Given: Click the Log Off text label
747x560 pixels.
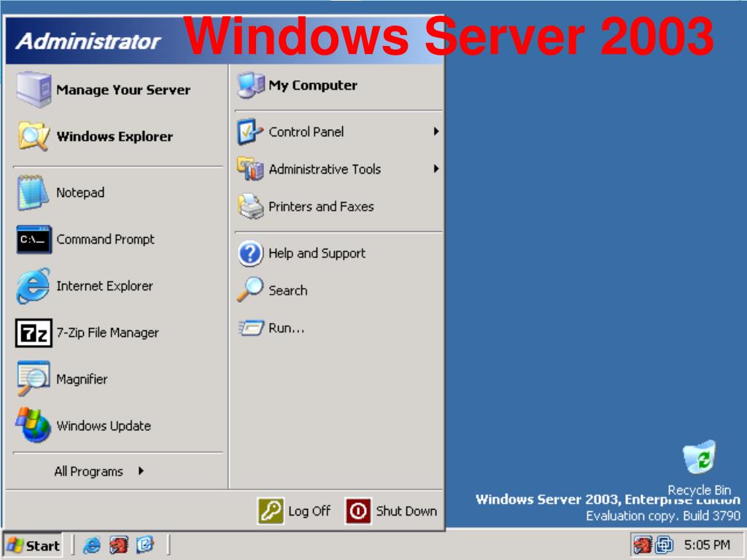Looking at the screenshot, I should 309,511.
